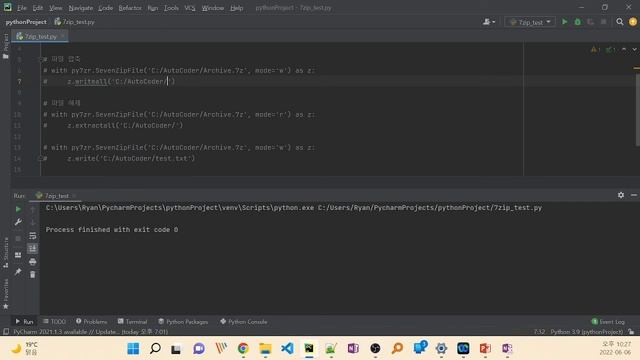This screenshot has height=360, width=640.
Task: Open the File menu
Action: pyautogui.click(x=21, y=8)
